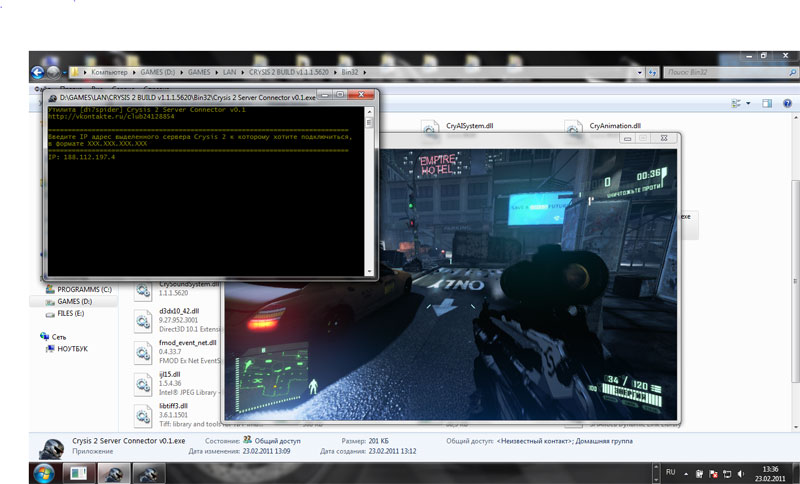Click the console's IP: 188.112.197.4 line
The image size is (800, 484).
point(82,157)
